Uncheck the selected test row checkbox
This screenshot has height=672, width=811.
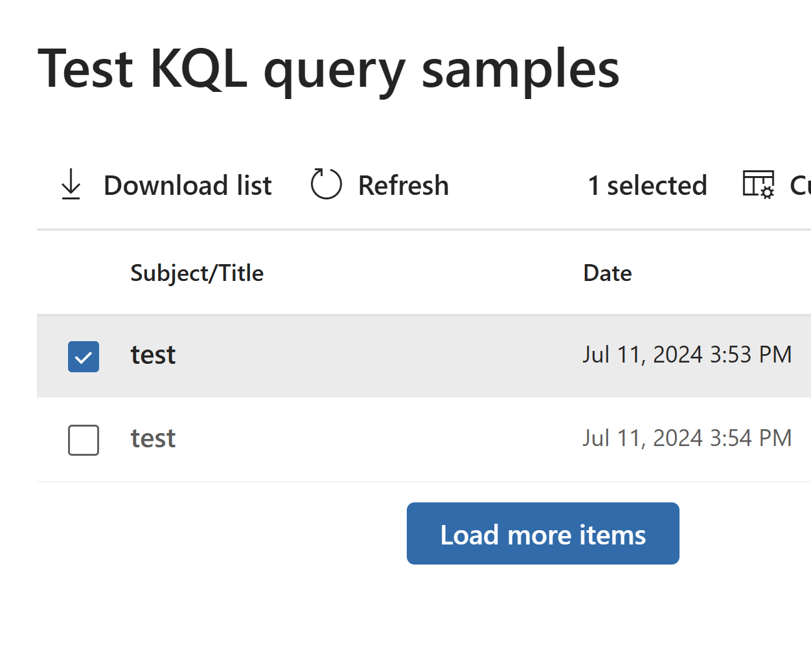84,357
